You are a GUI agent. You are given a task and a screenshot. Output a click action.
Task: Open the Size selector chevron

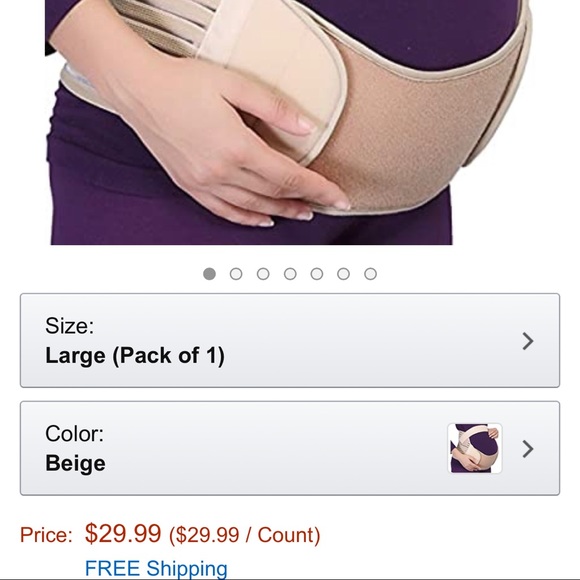tap(528, 341)
